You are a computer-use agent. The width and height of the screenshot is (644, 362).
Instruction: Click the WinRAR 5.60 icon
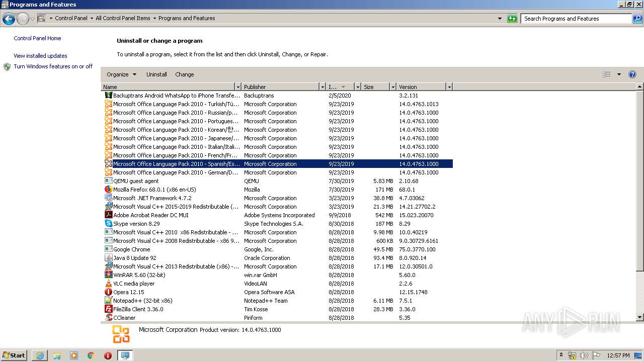click(108, 275)
